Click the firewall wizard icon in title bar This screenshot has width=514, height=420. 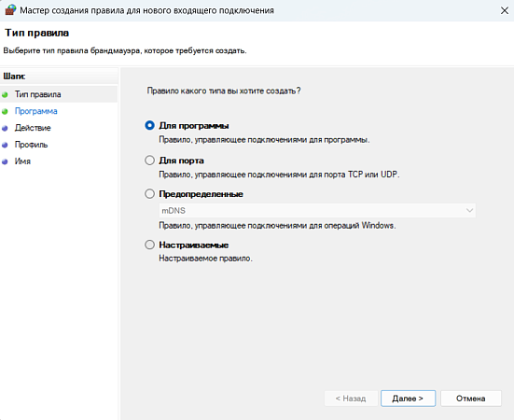click(x=10, y=10)
